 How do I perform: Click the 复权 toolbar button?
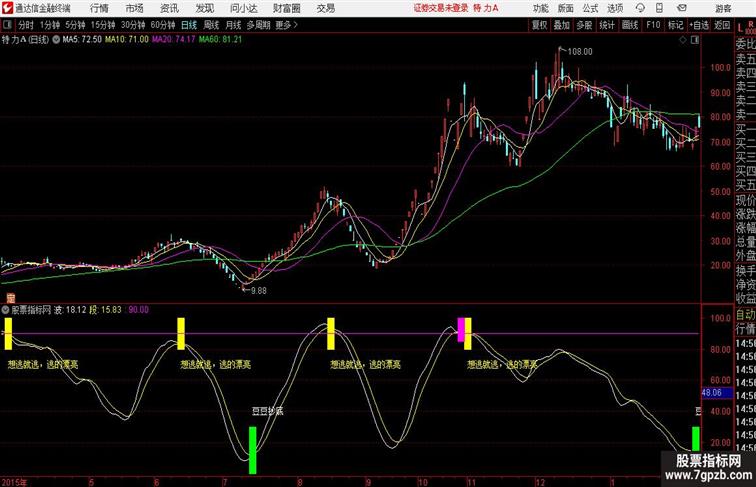(540, 25)
